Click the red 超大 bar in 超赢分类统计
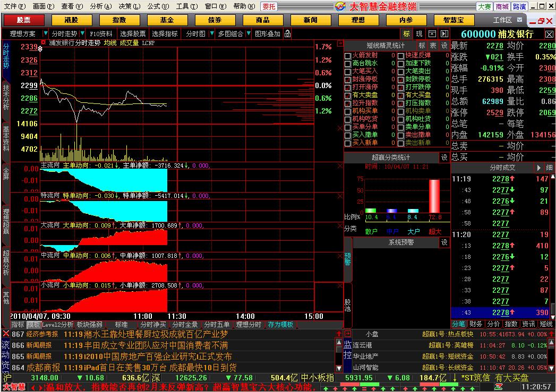 coord(434,196)
